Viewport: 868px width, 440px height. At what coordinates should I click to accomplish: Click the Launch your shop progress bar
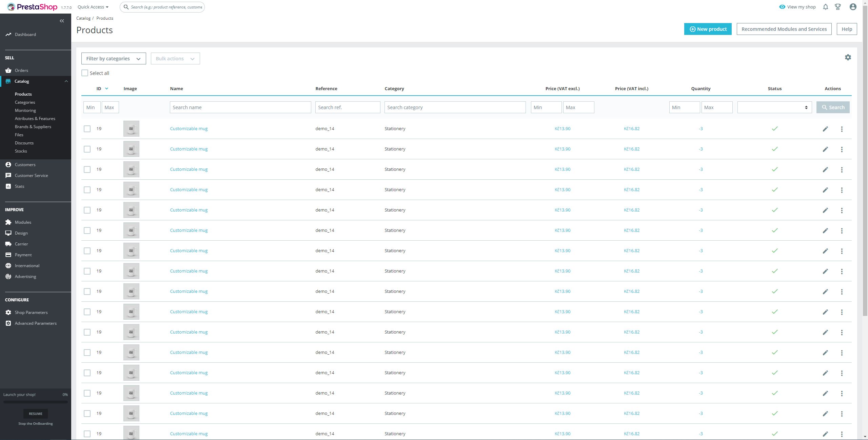click(x=36, y=402)
